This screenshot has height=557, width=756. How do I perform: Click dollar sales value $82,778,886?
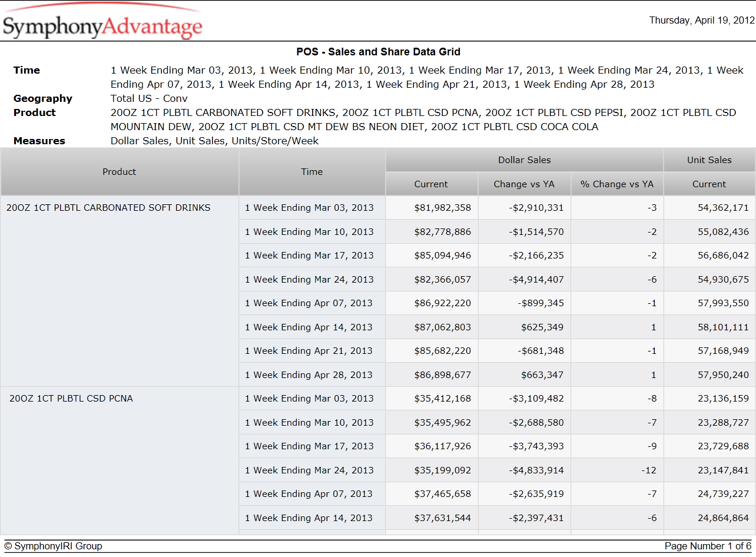(x=443, y=232)
